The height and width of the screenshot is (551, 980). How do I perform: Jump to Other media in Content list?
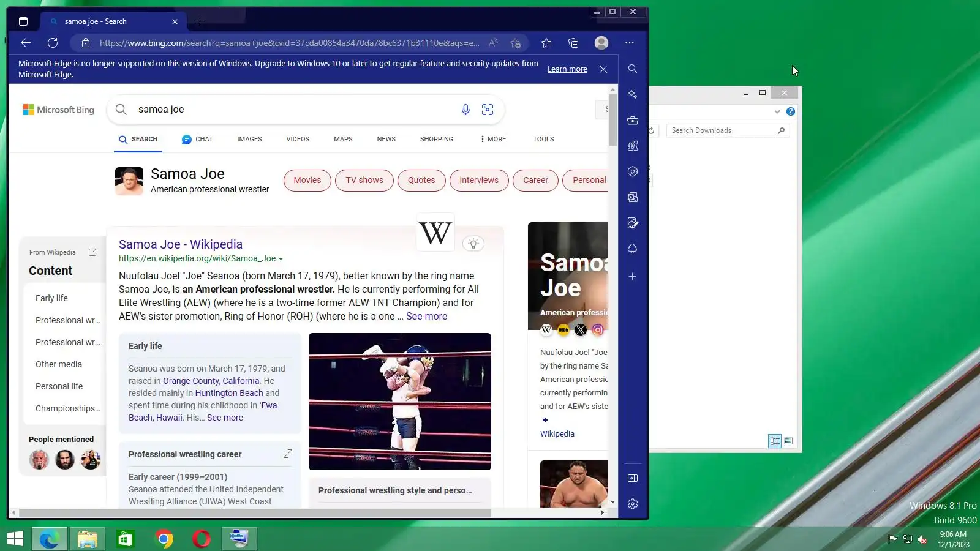coord(59,364)
